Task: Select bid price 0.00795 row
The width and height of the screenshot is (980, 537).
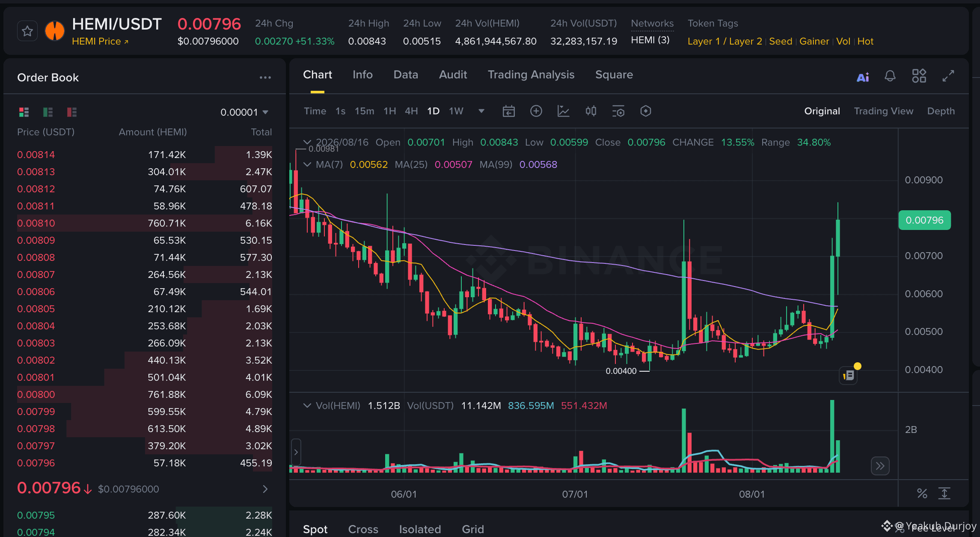Action: [145, 515]
